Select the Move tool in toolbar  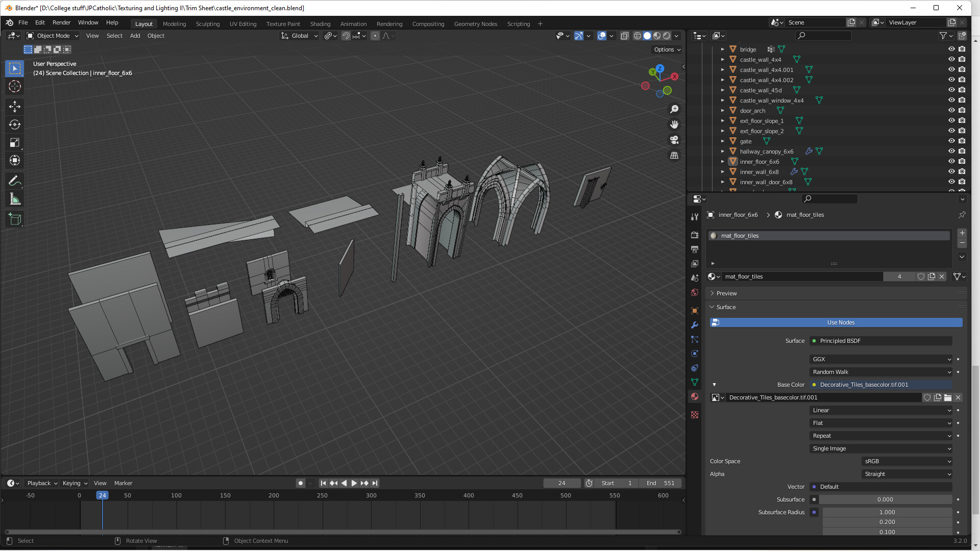click(14, 106)
